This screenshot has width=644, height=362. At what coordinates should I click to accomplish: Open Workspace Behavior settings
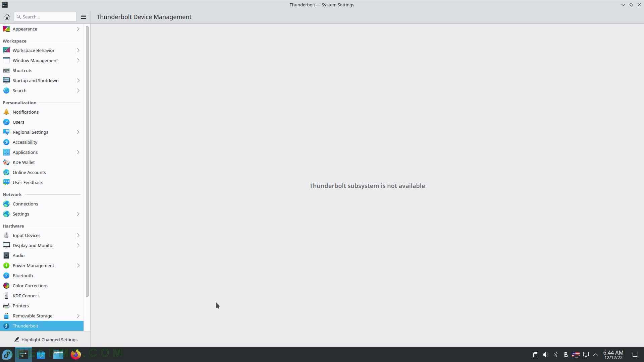pyautogui.click(x=42, y=50)
